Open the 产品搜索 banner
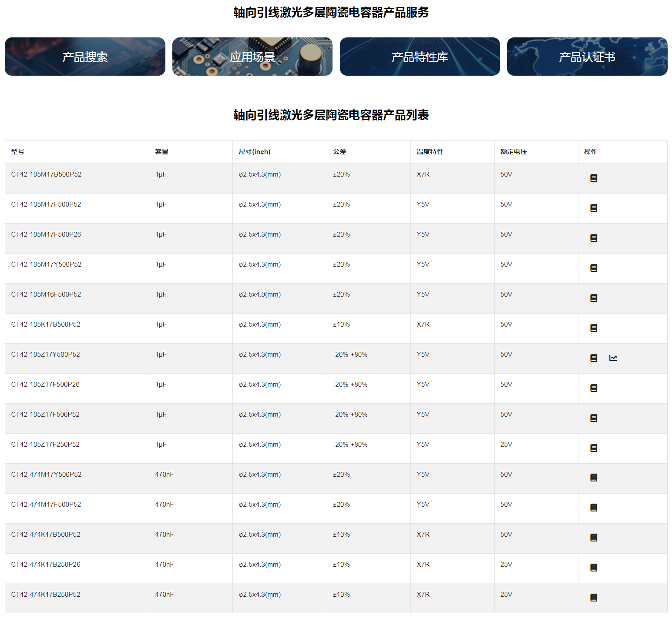672x618 pixels. tap(85, 57)
